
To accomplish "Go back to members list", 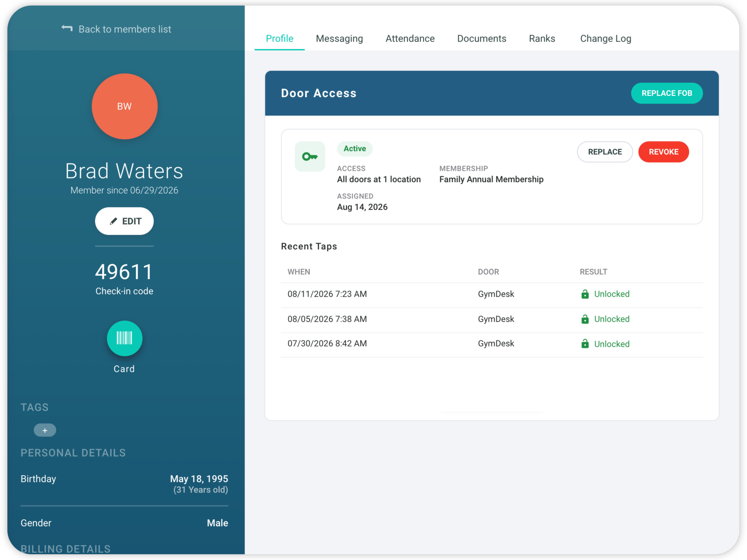I will pos(116,29).
